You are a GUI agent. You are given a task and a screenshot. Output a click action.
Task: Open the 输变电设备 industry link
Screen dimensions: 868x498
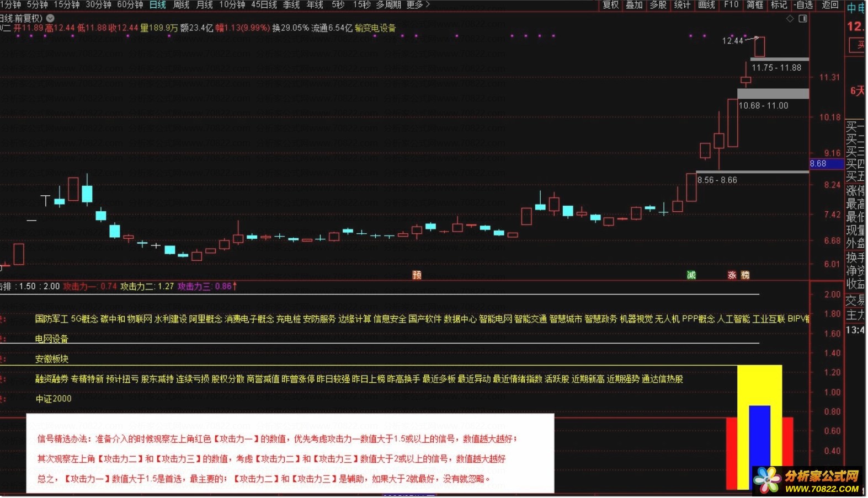pos(376,28)
